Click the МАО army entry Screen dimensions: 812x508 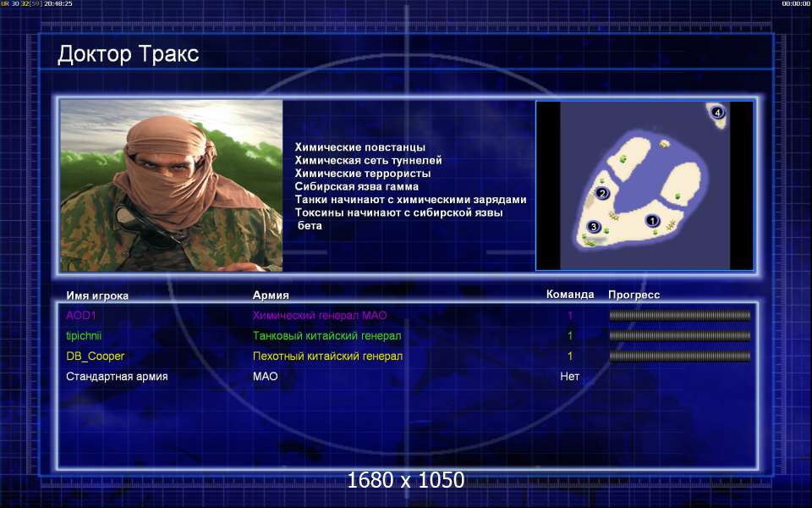tap(265, 376)
